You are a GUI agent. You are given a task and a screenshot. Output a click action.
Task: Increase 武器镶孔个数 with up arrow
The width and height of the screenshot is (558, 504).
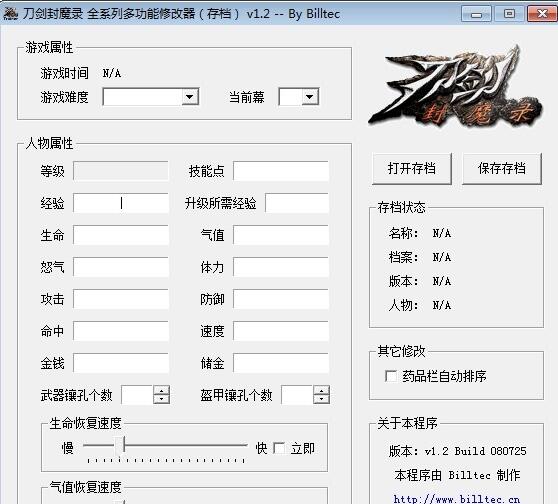162,390
